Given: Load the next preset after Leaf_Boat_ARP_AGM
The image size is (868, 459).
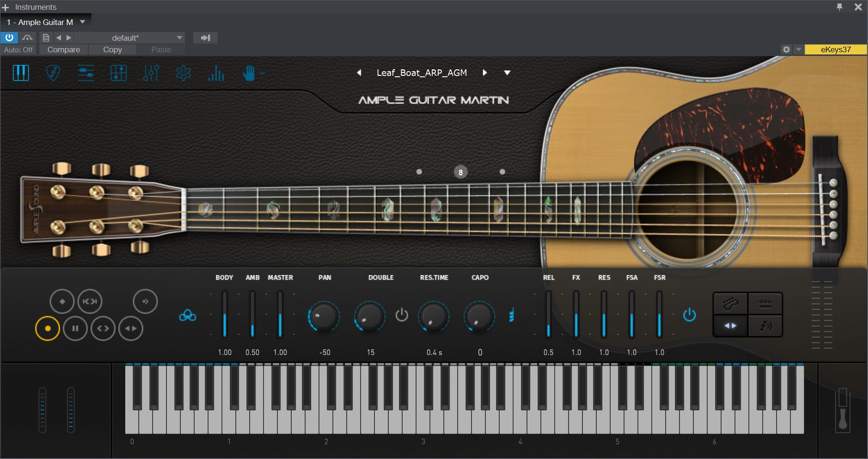Looking at the screenshot, I should click(484, 73).
